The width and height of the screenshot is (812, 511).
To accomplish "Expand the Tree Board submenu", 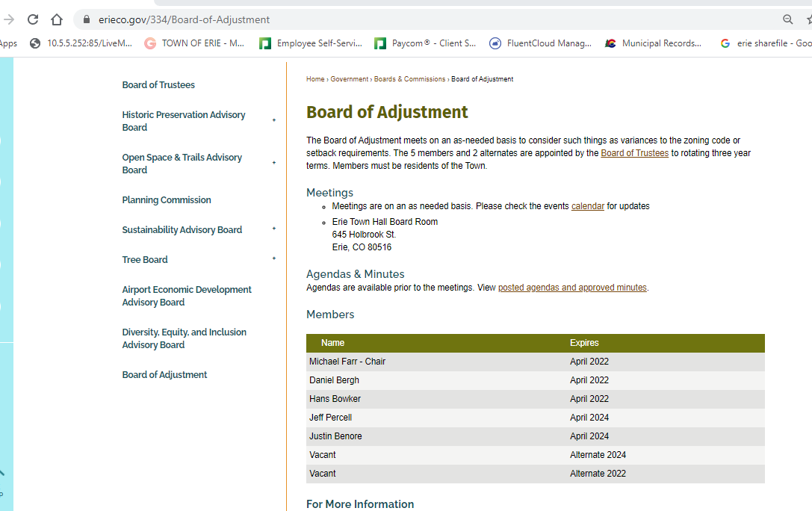I will pyautogui.click(x=274, y=259).
